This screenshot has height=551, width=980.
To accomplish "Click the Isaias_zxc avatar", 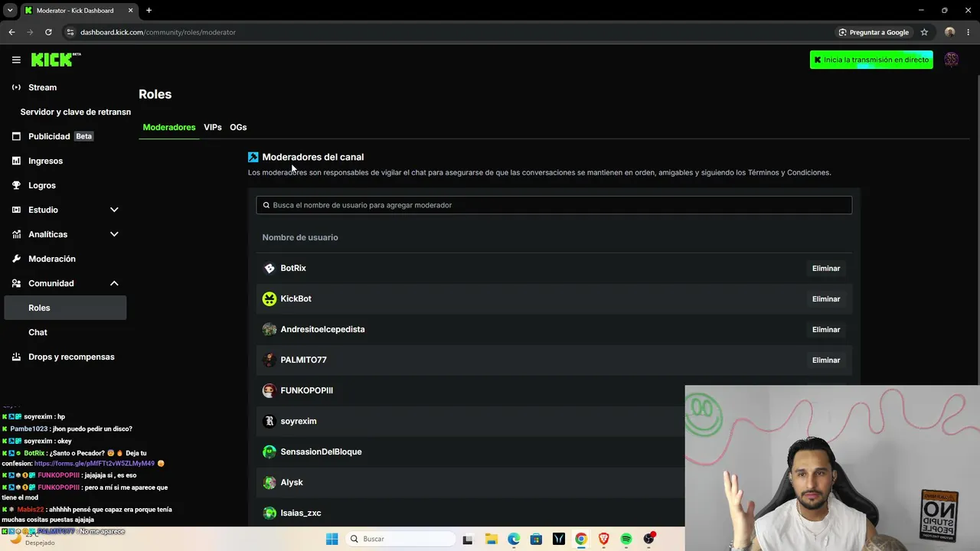I will click(269, 513).
